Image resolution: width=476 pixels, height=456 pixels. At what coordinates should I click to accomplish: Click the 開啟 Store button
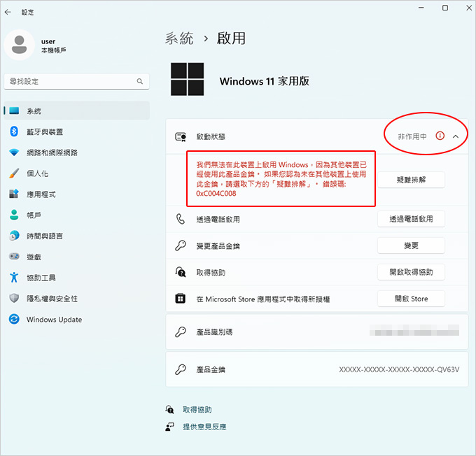[x=411, y=299]
